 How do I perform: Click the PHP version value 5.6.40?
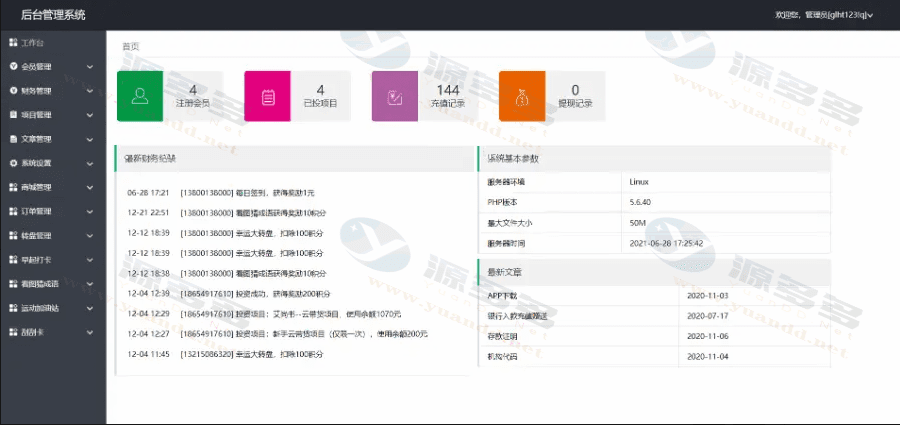click(x=640, y=203)
